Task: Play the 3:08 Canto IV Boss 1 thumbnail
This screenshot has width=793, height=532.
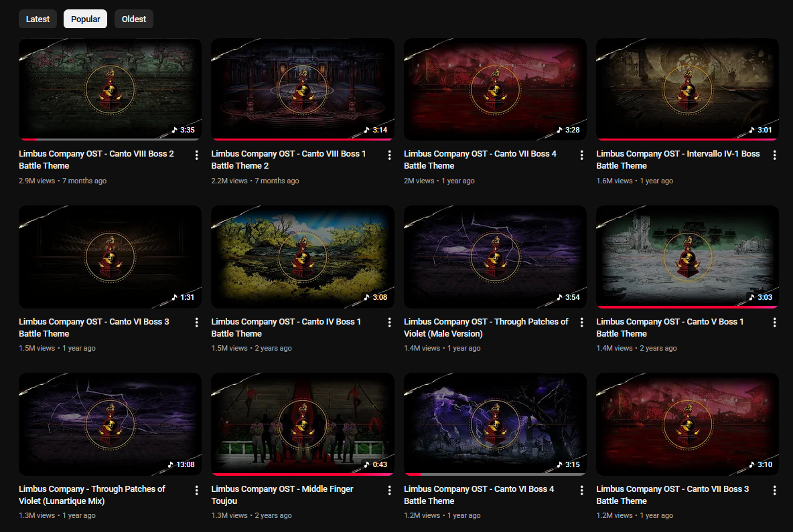Action: 303,257
